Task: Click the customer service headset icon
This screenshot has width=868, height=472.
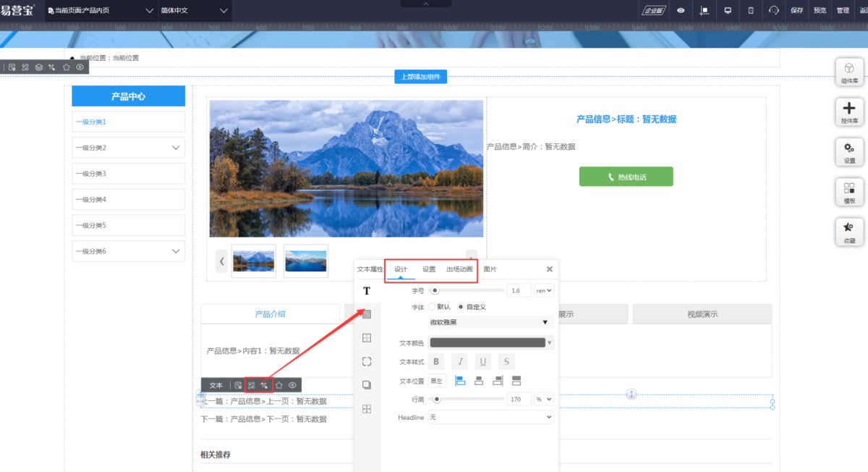Action: point(774,10)
